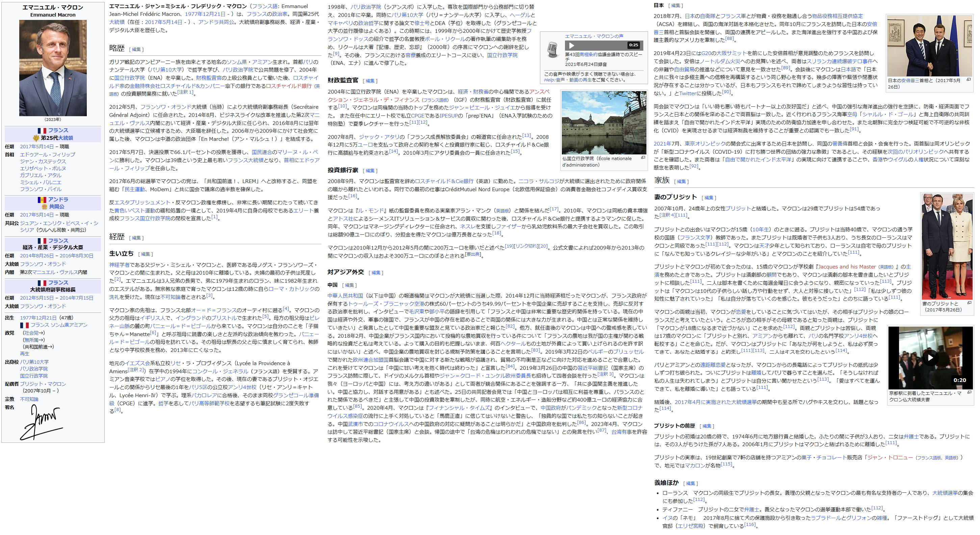
Task: Click footnote reference 注釈 1
Action: tap(186, 93)
